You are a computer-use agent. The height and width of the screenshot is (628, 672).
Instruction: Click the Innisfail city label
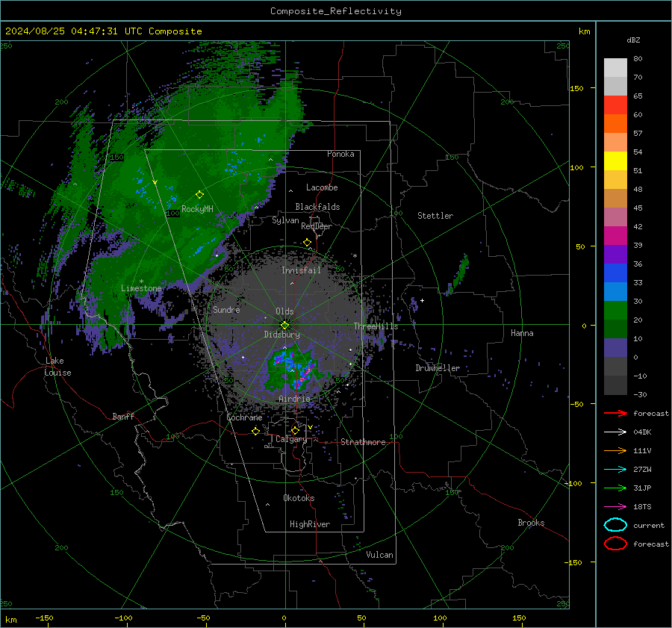(301, 270)
